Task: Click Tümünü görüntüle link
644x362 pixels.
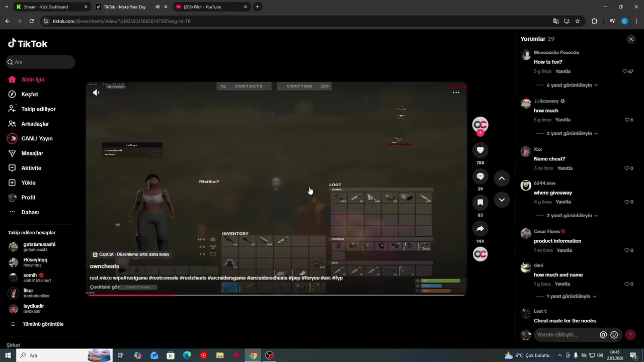Action: [43, 324]
